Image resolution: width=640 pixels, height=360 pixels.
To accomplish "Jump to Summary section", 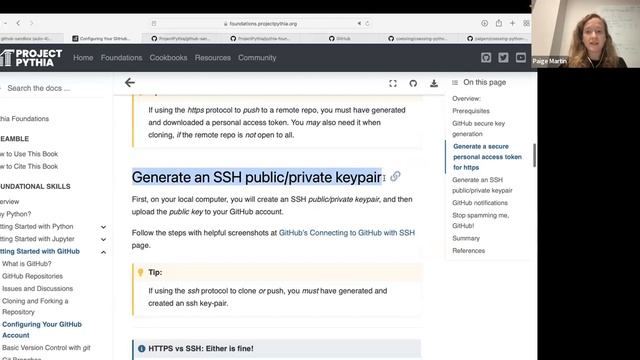I will (x=466, y=238).
